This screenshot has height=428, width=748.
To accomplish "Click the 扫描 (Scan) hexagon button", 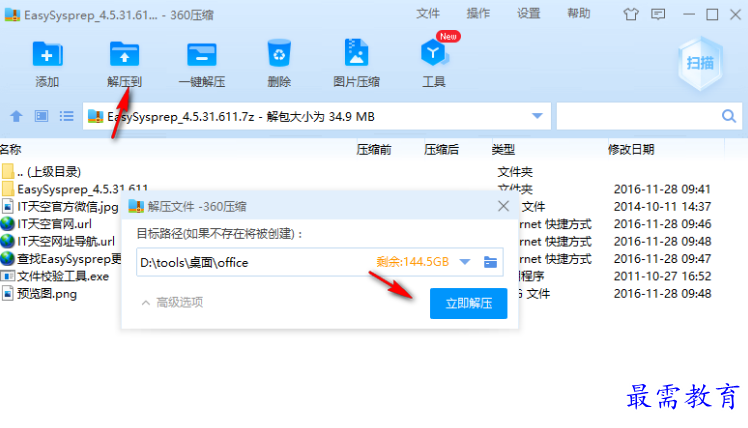I will pos(700,63).
